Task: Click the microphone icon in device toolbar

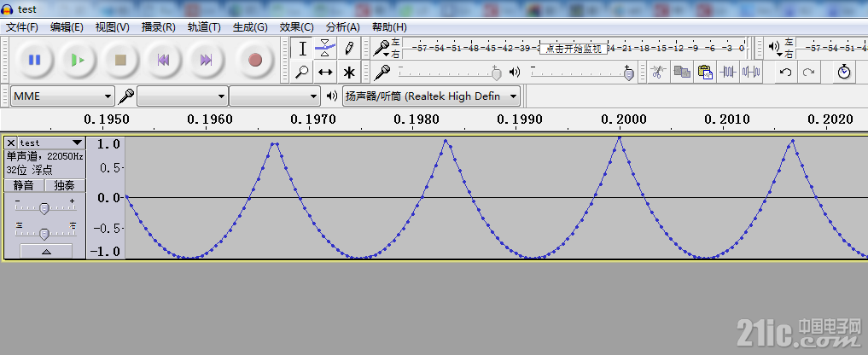Action: [125, 96]
